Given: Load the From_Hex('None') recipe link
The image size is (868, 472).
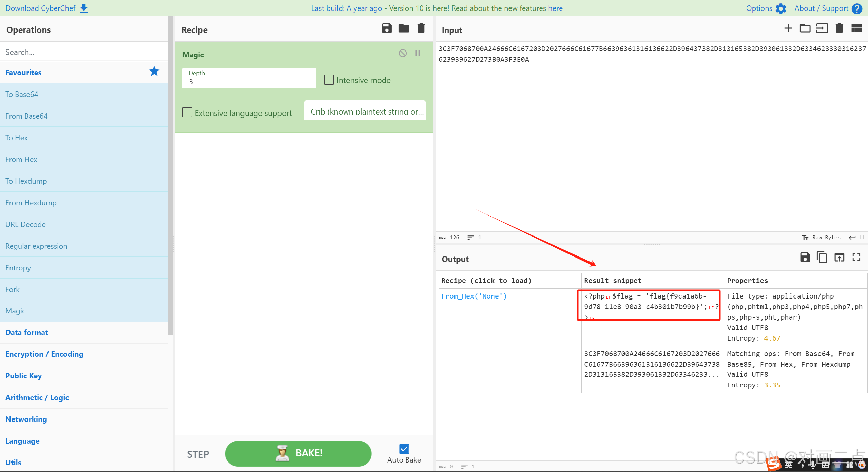Looking at the screenshot, I should [474, 296].
